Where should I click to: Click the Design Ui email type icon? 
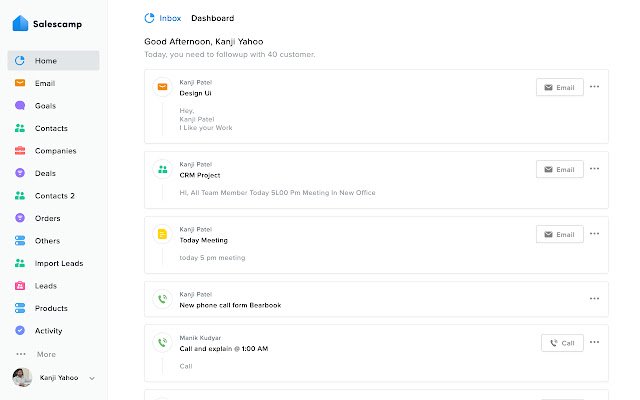[x=162, y=87]
